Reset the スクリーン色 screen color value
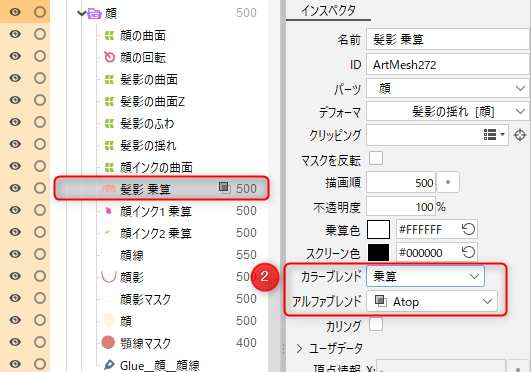 [469, 252]
